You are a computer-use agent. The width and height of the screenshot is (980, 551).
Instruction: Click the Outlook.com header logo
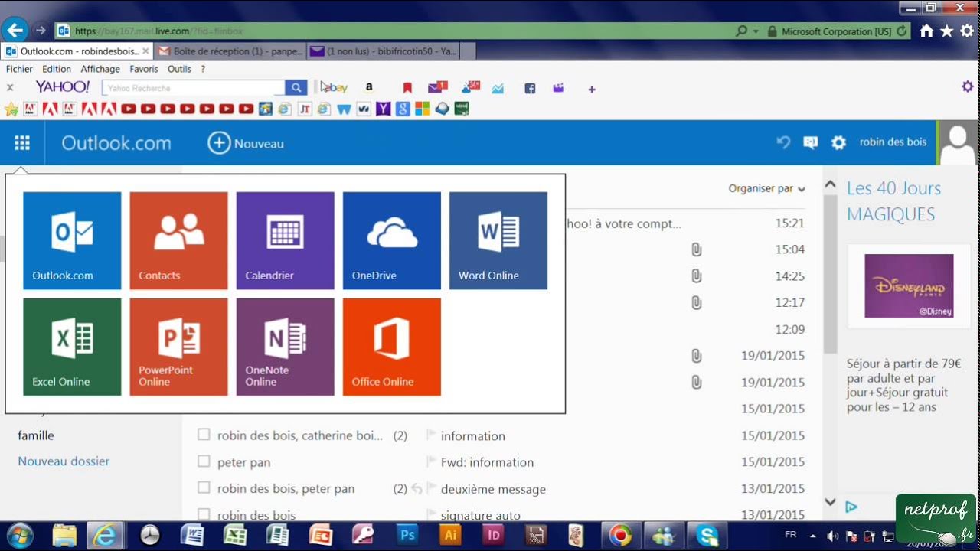point(116,143)
